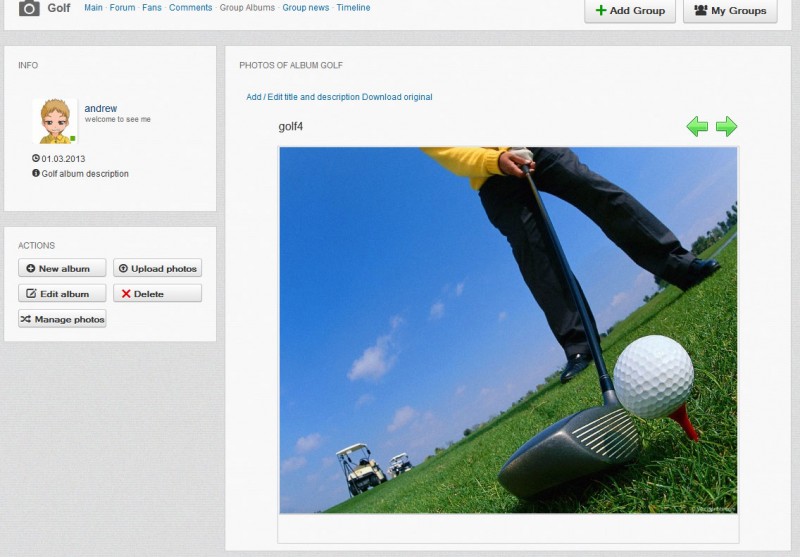The image size is (800, 557).
Task: Open the Group news page
Action: 306,8
